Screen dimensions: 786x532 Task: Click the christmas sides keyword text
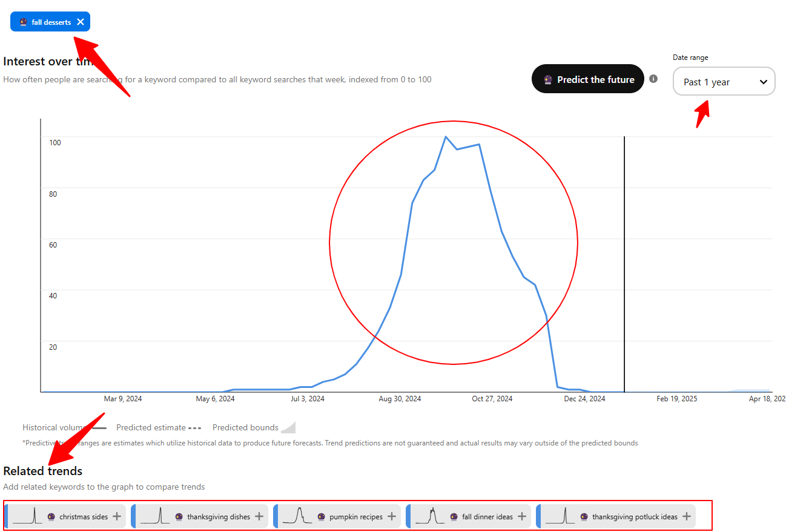point(84,517)
